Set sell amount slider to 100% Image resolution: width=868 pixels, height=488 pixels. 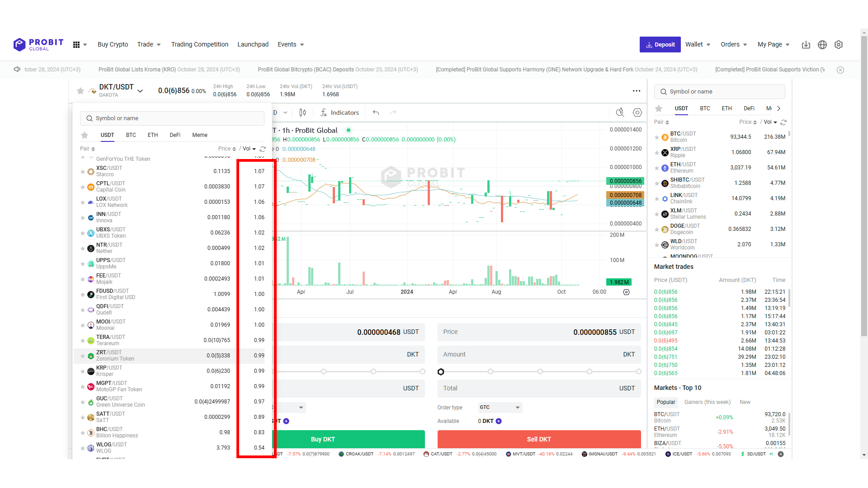[639, 371]
